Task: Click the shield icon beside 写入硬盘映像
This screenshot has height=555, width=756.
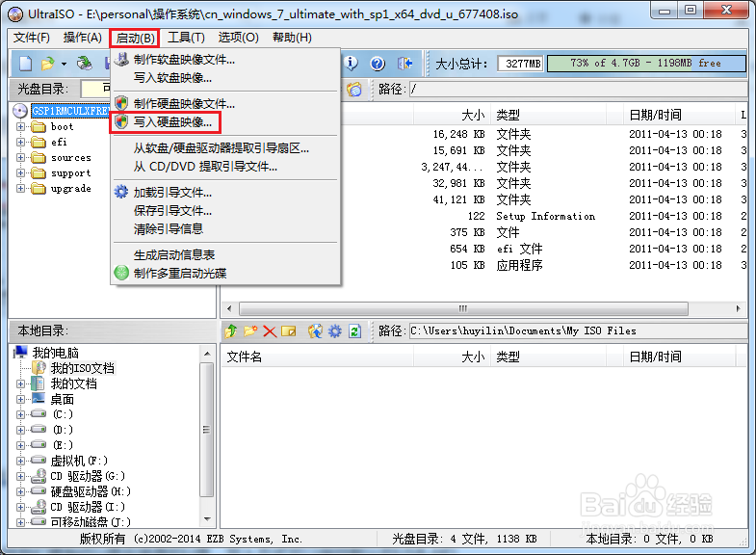Action: [121, 122]
